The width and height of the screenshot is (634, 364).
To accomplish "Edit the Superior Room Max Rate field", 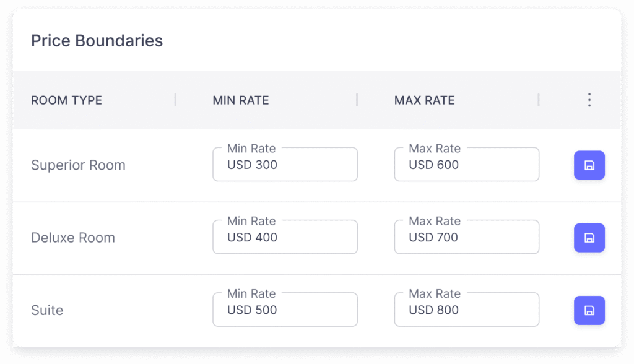I will [466, 165].
